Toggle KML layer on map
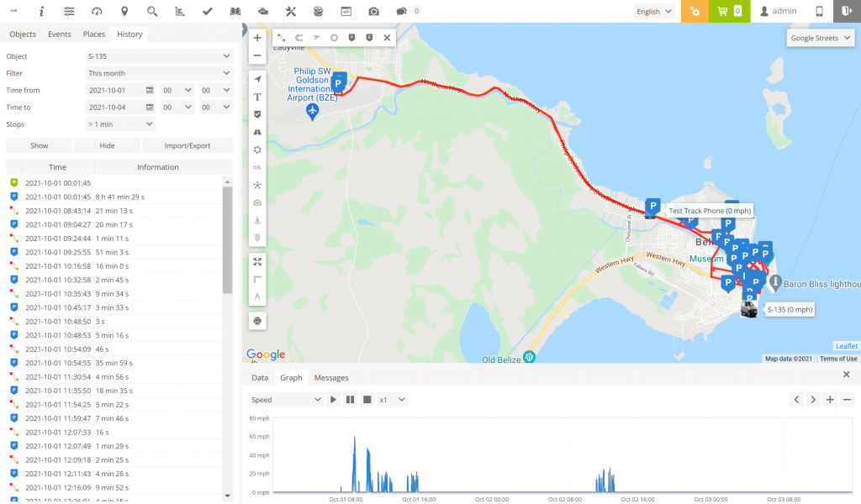 tap(257, 167)
